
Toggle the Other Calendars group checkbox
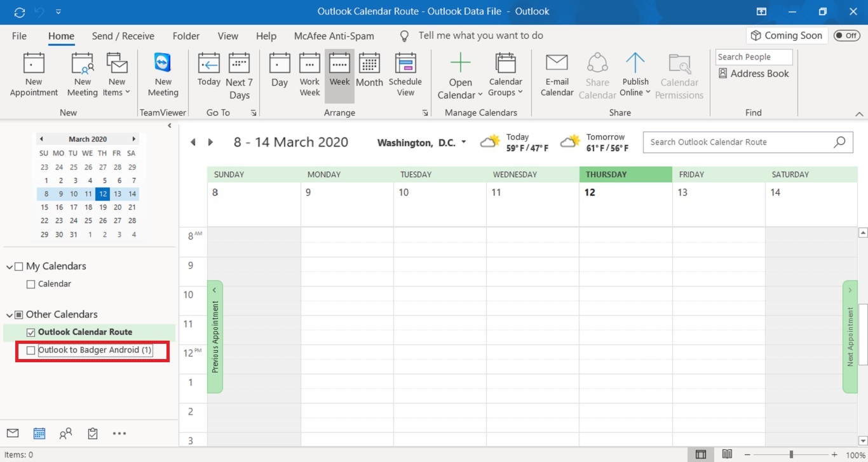coord(18,315)
